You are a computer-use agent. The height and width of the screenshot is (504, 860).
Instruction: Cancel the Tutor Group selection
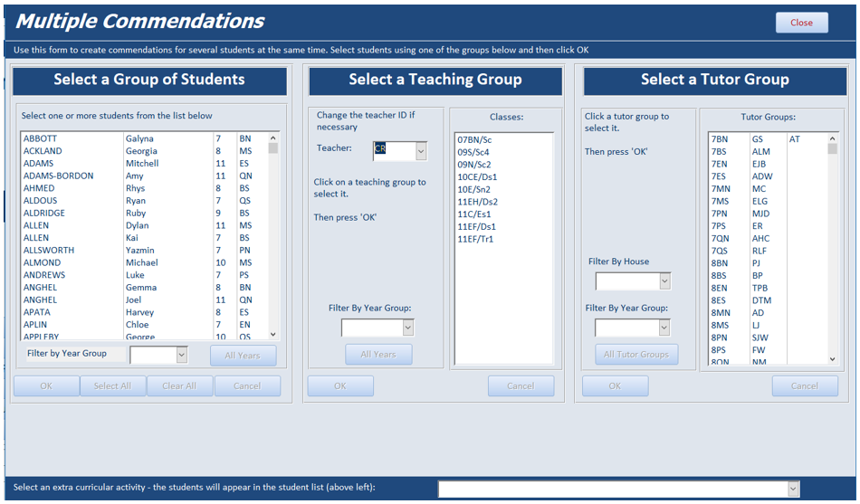click(805, 385)
